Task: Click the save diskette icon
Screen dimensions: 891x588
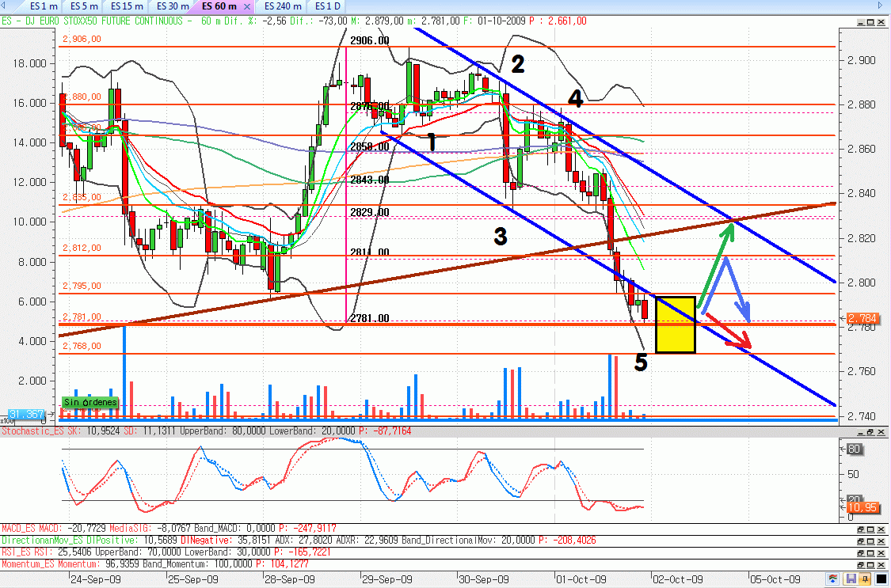Action: click(x=851, y=579)
